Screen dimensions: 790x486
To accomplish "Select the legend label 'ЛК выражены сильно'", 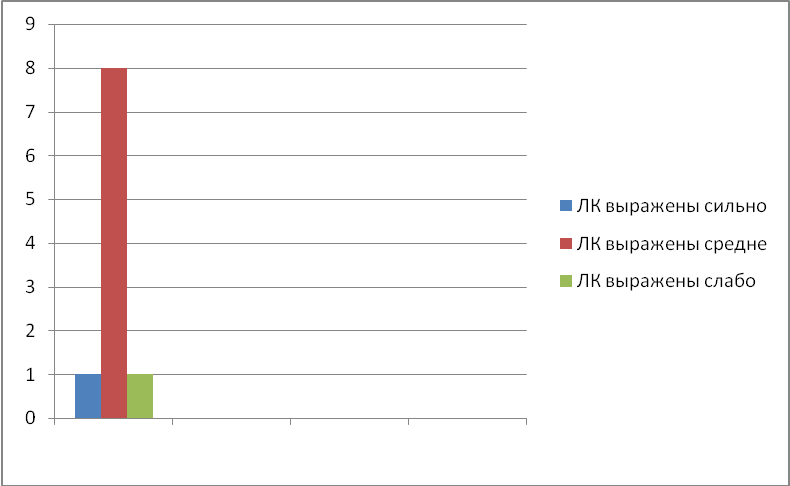I will 672,206.
